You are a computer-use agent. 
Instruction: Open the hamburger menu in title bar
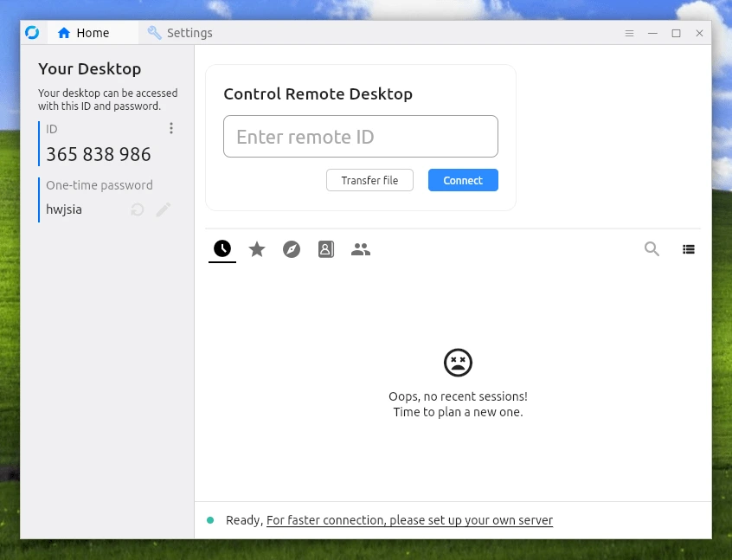coord(629,33)
